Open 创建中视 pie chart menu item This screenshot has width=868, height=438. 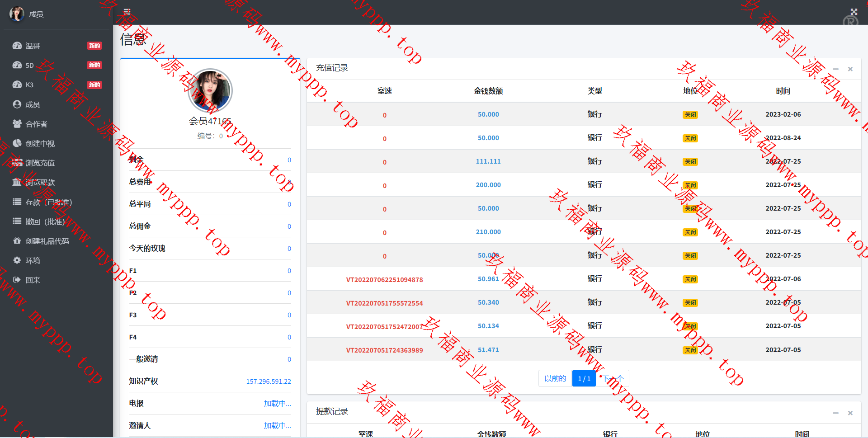[17, 143]
